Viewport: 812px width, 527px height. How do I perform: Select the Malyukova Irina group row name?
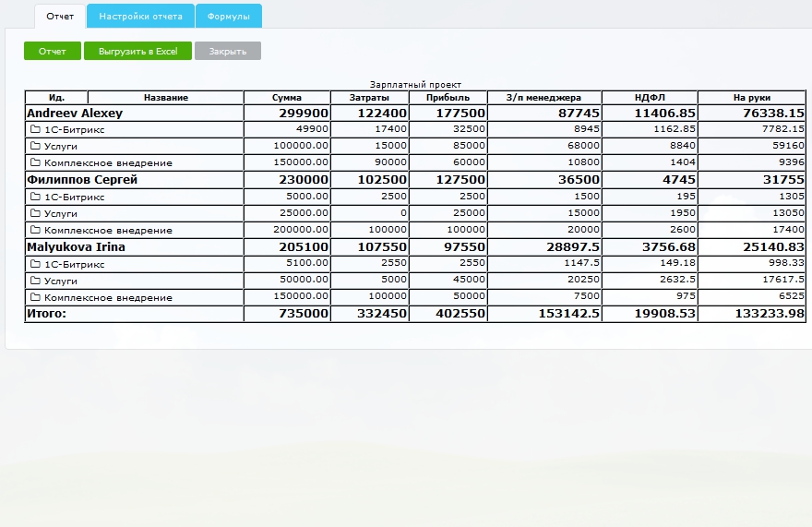[x=76, y=247]
